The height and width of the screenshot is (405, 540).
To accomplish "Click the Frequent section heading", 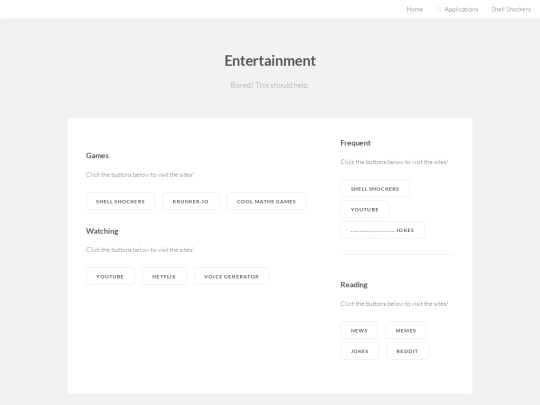I will pos(355,143).
